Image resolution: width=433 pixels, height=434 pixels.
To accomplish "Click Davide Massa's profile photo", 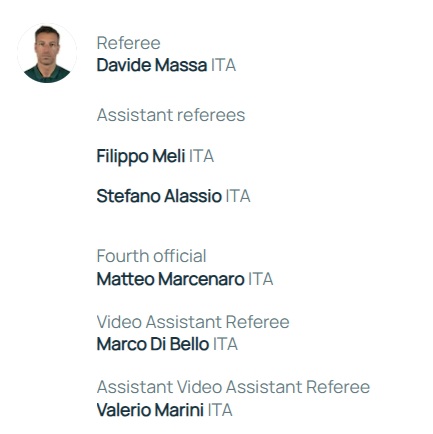I will (x=47, y=53).
